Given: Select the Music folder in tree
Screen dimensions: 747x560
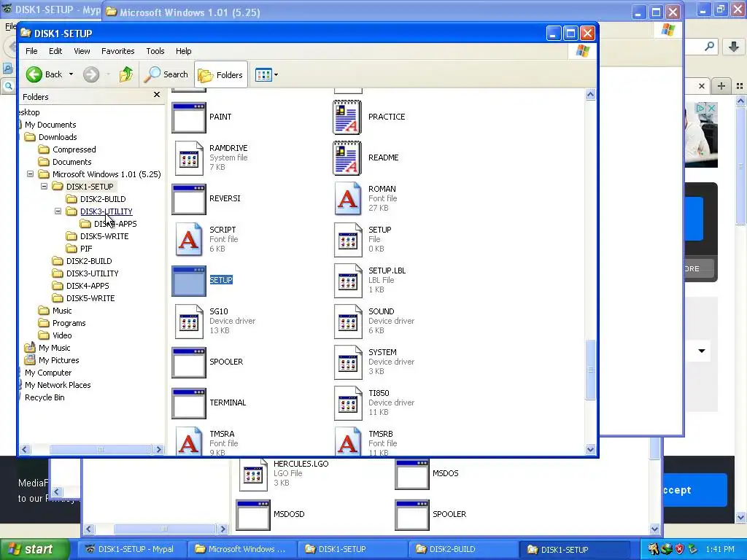Looking at the screenshot, I should pyautogui.click(x=62, y=311).
